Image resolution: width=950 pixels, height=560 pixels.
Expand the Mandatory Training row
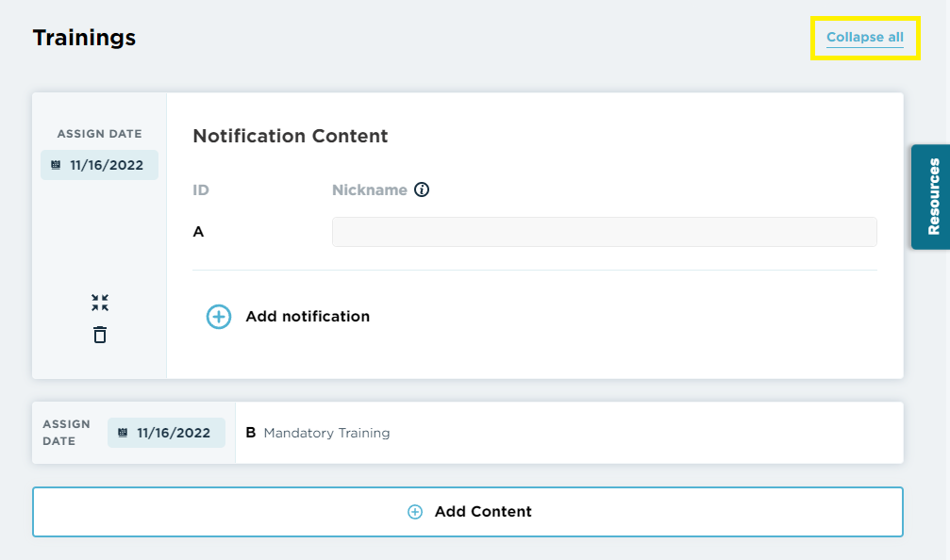point(569,433)
